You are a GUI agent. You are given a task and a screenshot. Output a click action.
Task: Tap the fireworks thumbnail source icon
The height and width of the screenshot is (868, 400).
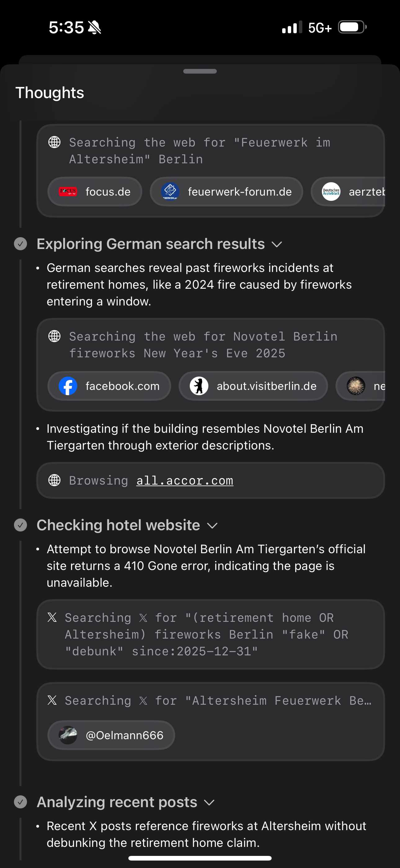(356, 386)
